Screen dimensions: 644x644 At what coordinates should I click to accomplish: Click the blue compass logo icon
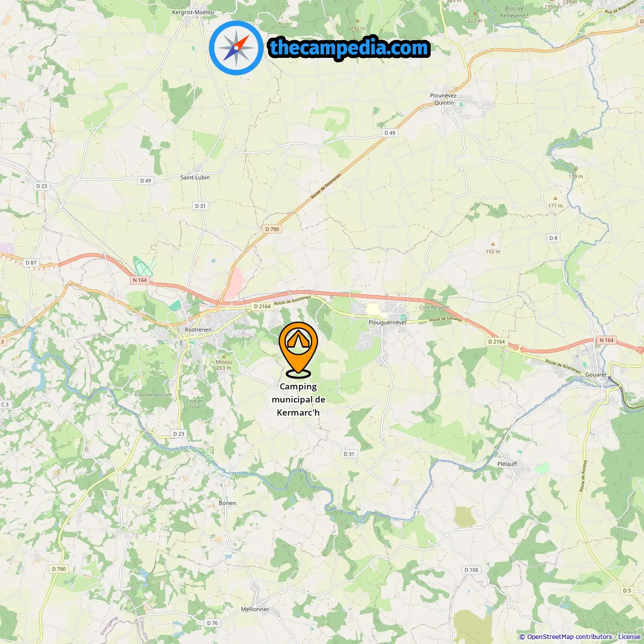click(236, 48)
